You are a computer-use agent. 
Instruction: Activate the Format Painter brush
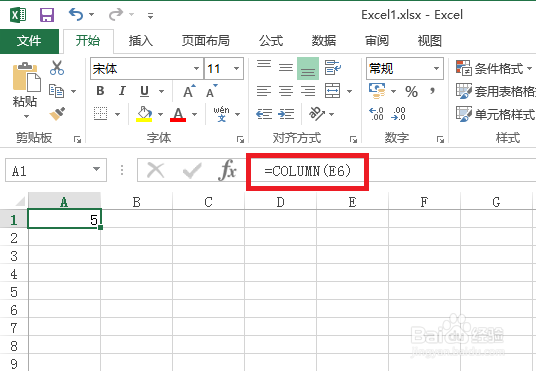[57, 114]
